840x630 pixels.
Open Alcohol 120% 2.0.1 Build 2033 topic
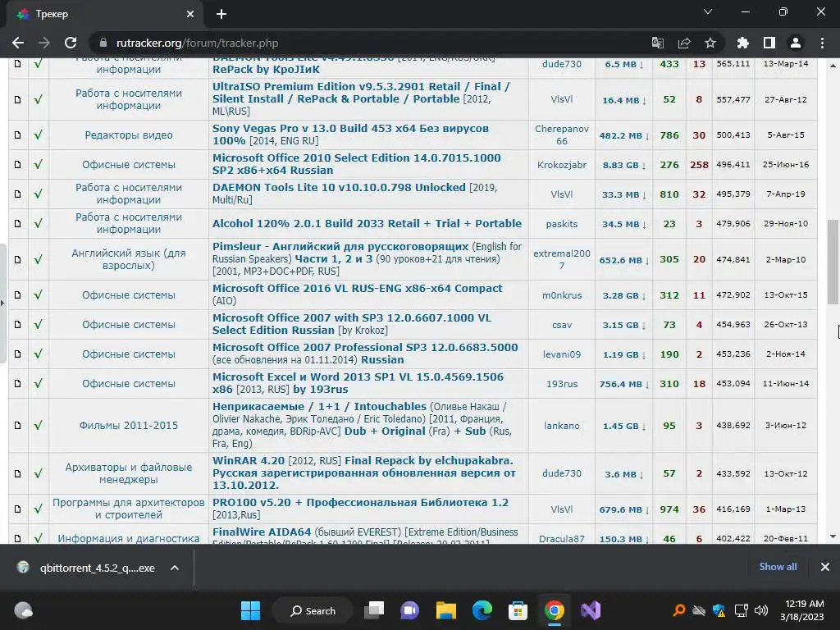click(x=367, y=223)
